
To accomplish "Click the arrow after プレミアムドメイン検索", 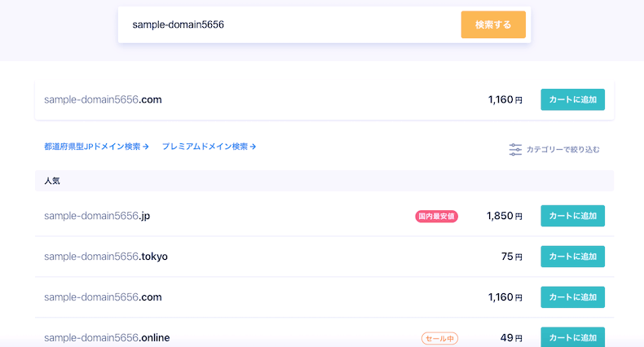I will 253,147.
